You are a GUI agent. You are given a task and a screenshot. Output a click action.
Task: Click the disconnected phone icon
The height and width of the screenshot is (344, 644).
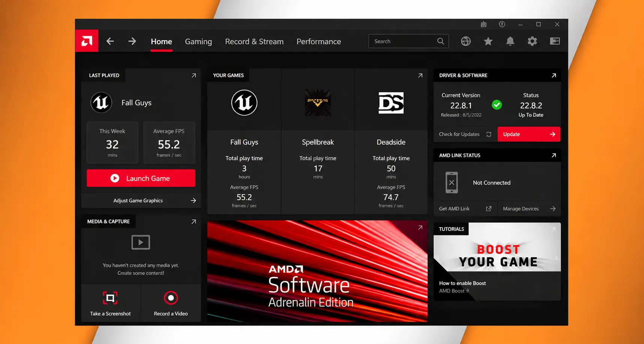click(x=452, y=183)
